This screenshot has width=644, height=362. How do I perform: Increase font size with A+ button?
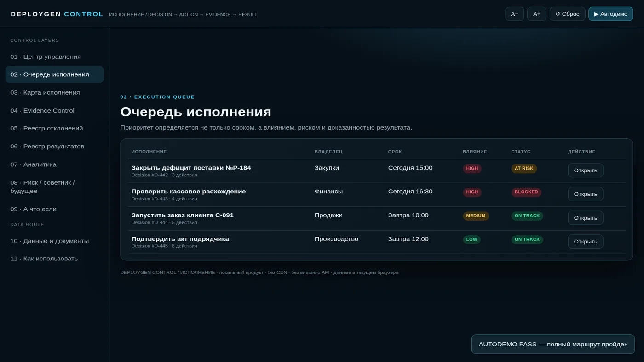point(536,14)
